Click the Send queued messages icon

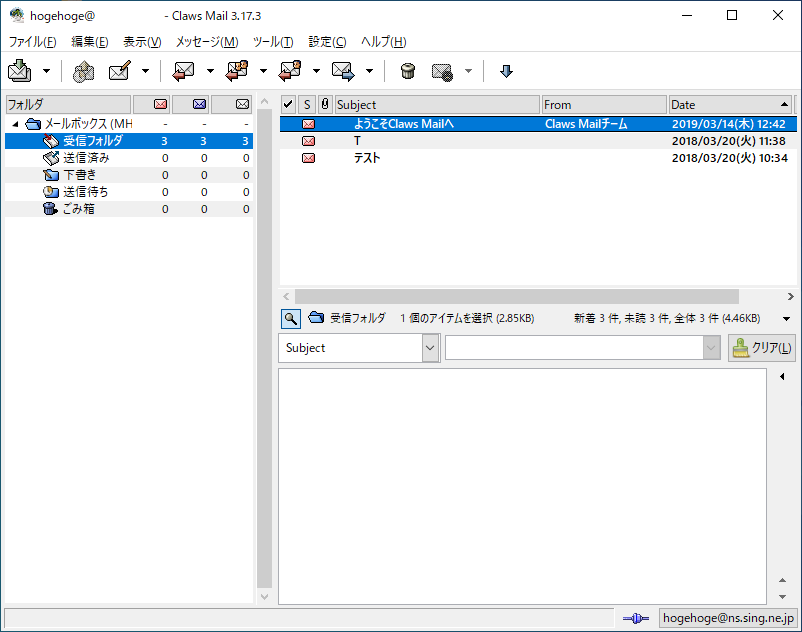click(x=83, y=71)
